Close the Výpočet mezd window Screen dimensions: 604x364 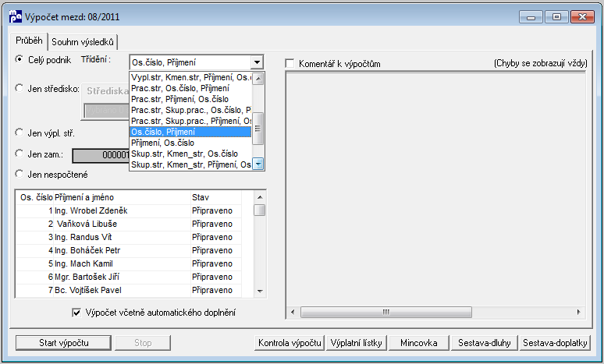pyautogui.click(x=582, y=17)
